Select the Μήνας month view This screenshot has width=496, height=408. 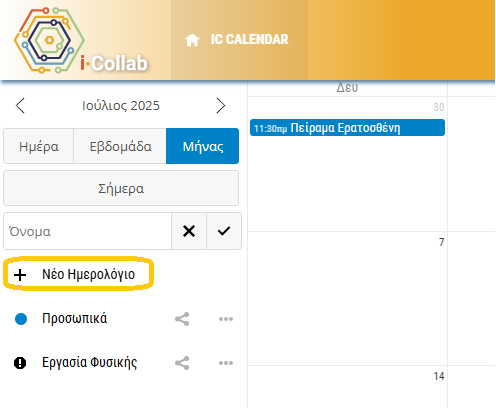click(x=203, y=146)
